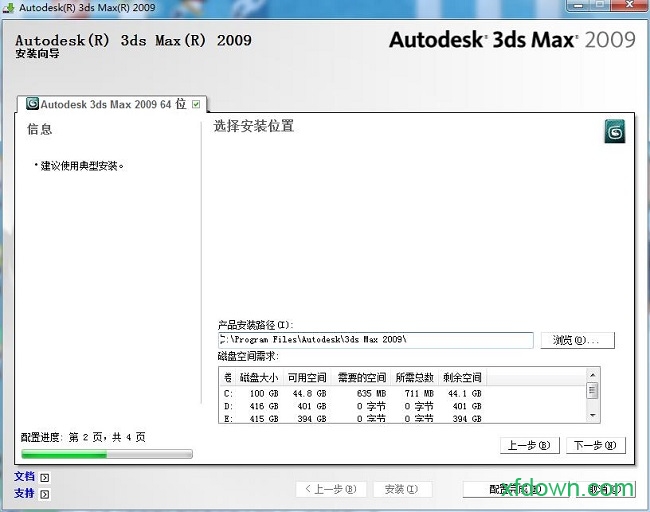Click scroll up arrow in disk space list
This screenshot has height=512, width=650.
point(592,375)
